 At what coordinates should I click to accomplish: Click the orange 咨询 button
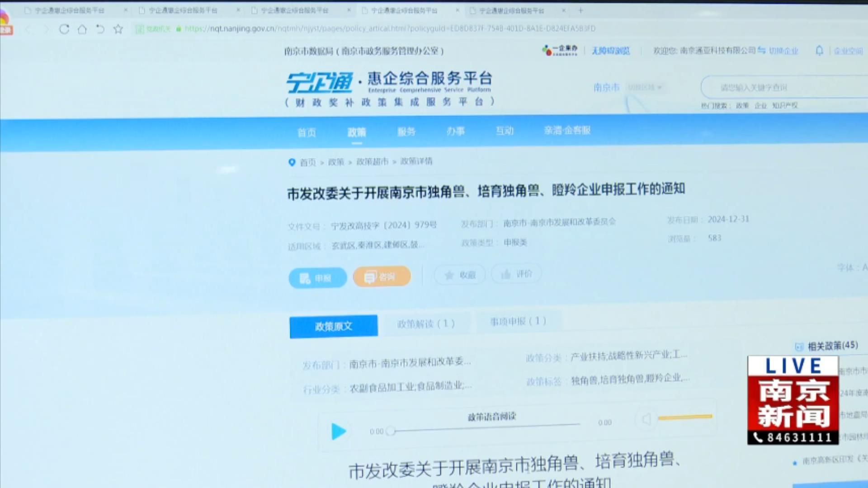pyautogui.click(x=382, y=277)
